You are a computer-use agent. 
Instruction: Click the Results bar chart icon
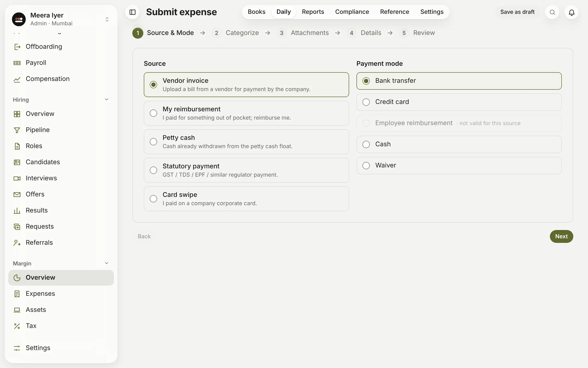17,210
